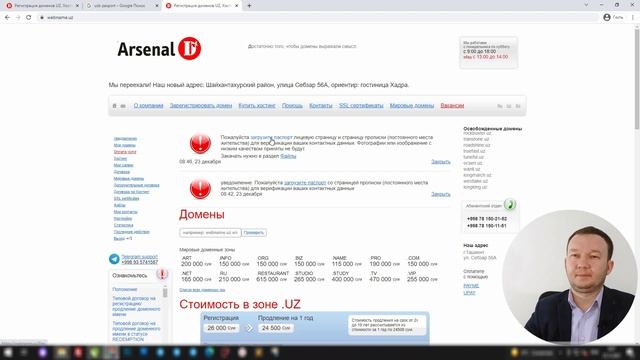Click the Arsenal D logo
This screenshot has width=640, height=360.
tap(159, 49)
